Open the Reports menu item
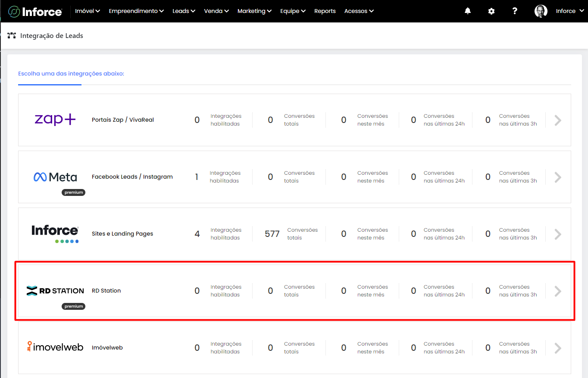 325,11
